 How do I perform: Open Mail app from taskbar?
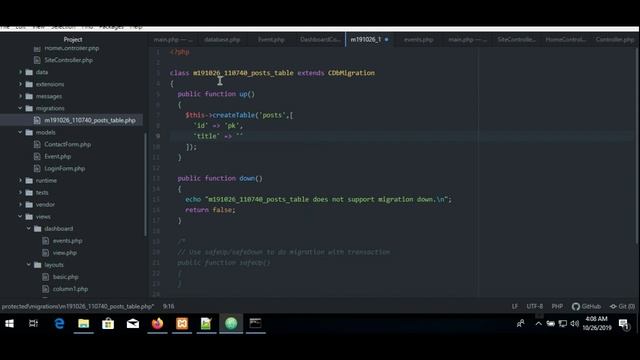pos(133,324)
